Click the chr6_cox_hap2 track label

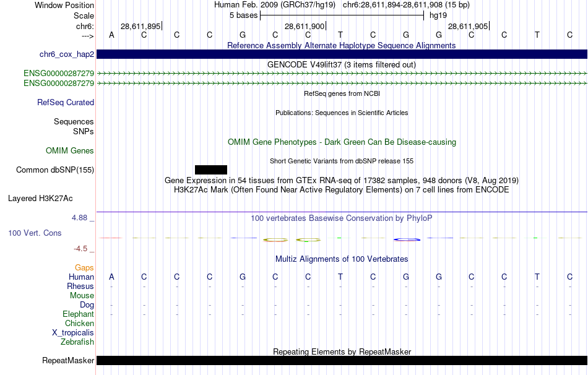click(67, 54)
